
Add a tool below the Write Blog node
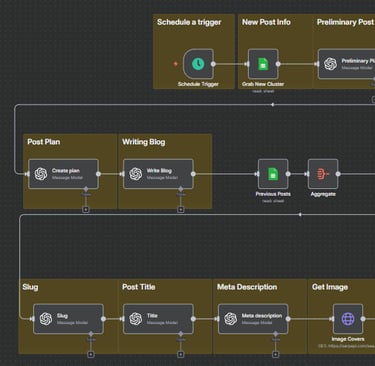coord(181,209)
